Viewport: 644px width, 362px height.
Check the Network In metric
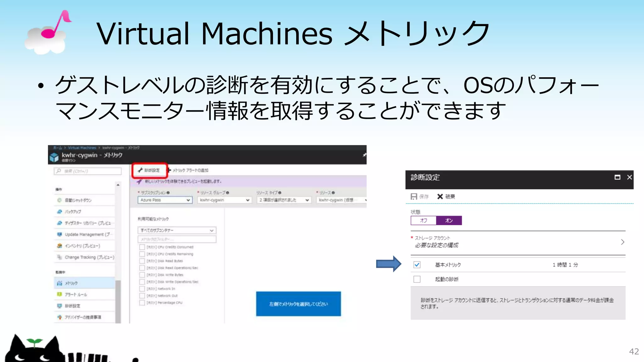click(x=142, y=289)
